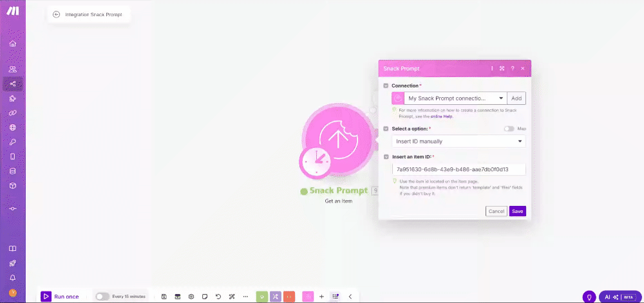This screenshot has height=303, width=644.
Task: Expand the Insert ID manually dropdown
Action: click(x=459, y=141)
